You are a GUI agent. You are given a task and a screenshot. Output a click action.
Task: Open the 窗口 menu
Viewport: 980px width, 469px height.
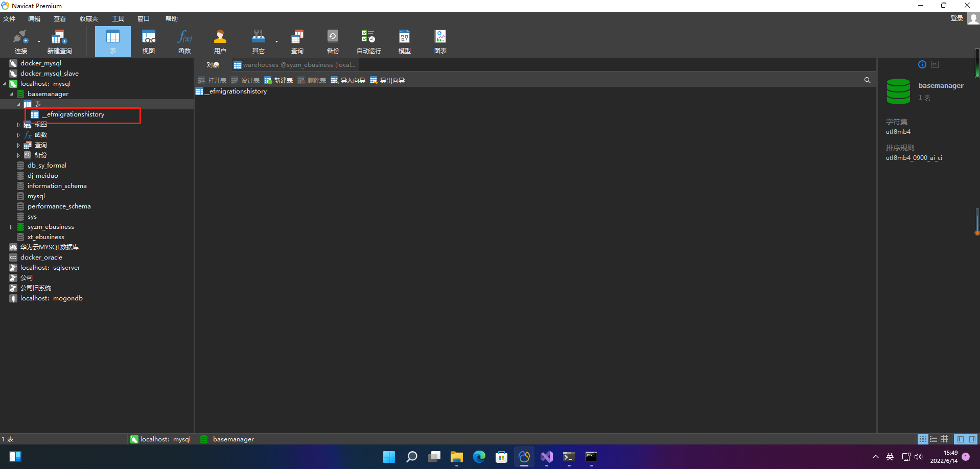[x=144, y=19]
